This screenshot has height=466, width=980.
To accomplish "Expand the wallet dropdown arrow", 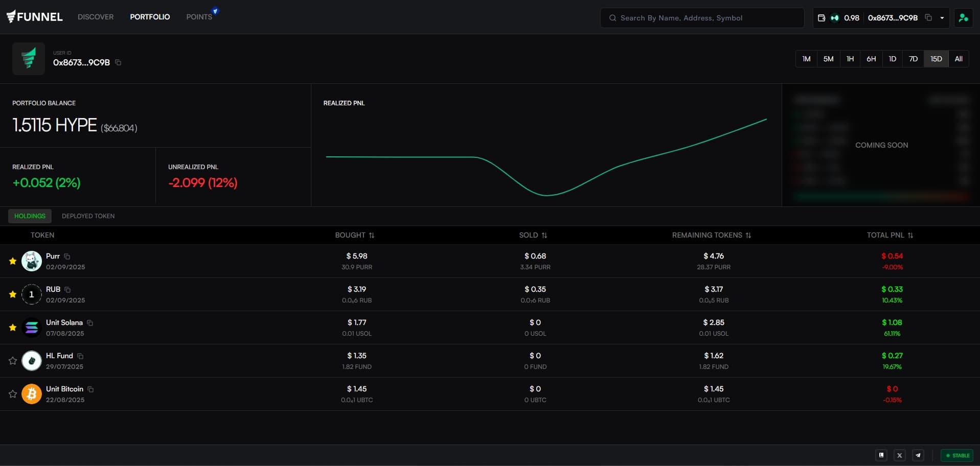I will pos(942,18).
